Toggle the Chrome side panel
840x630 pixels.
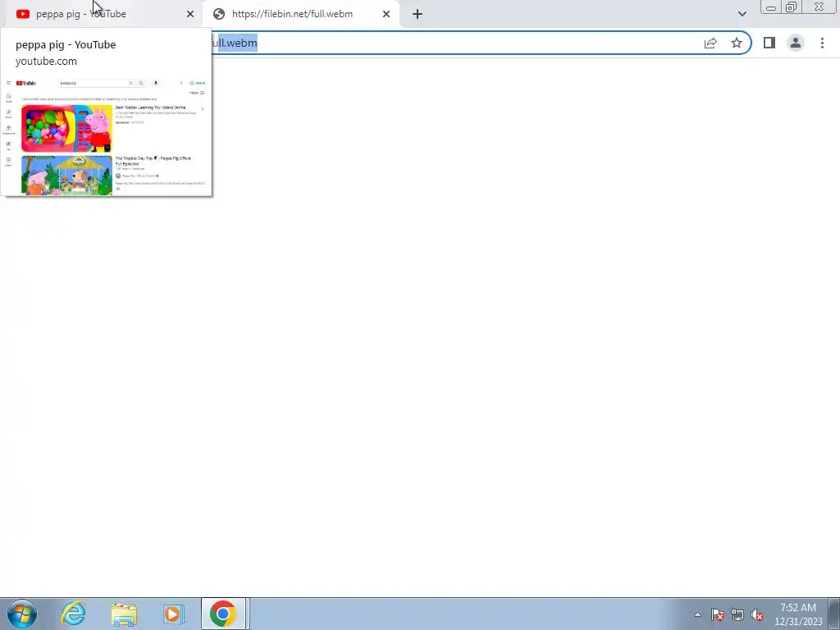point(769,43)
